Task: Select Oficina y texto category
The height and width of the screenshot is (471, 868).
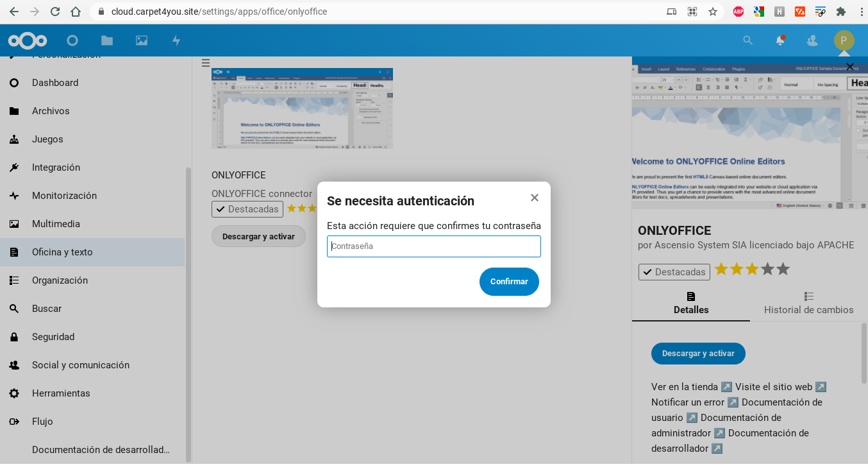Action: (92, 252)
